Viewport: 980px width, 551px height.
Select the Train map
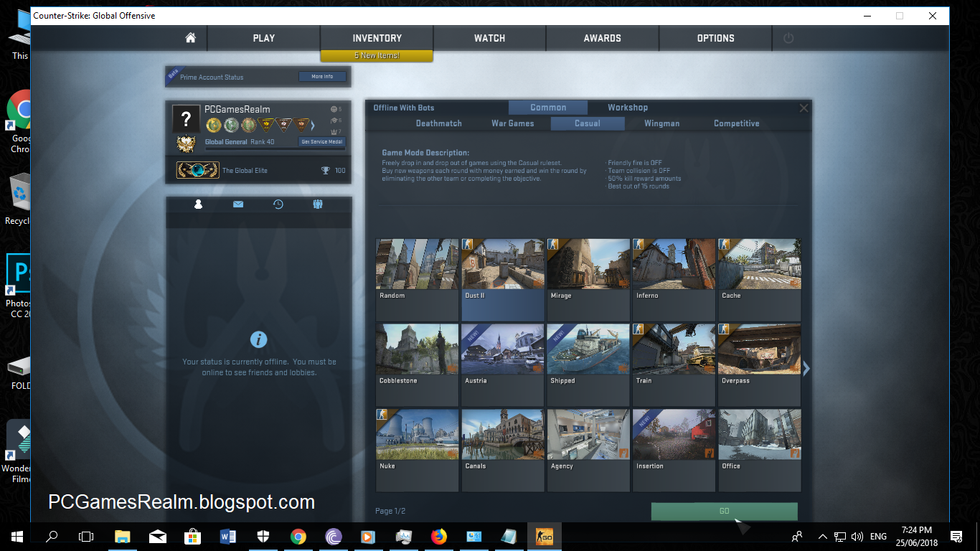point(674,365)
